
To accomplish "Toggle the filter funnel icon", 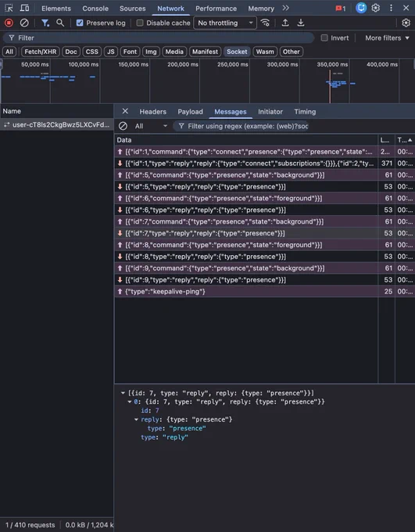I will click(45, 23).
